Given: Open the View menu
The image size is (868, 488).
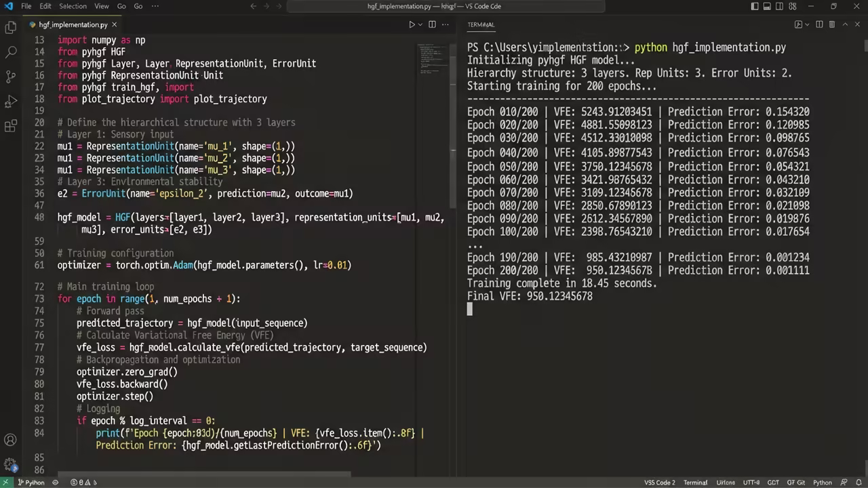Looking at the screenshot, I should pyautogui.click(x=101, y=6).
